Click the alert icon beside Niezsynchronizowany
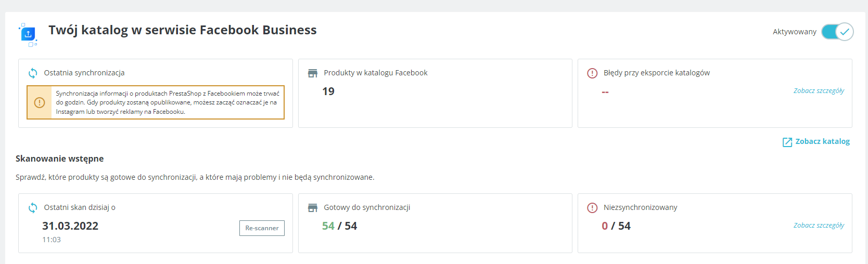This screenshot has width=868, height=264. [x=592, y=207]
